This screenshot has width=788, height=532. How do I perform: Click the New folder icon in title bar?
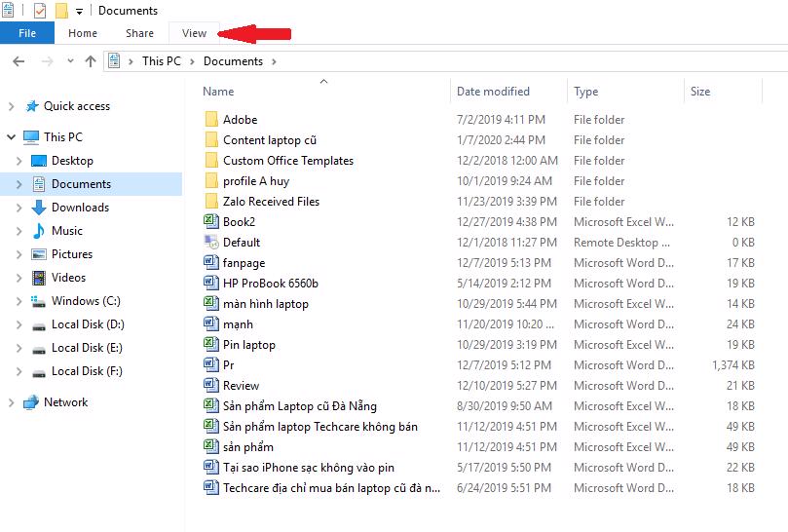click(x=60, y=11)
